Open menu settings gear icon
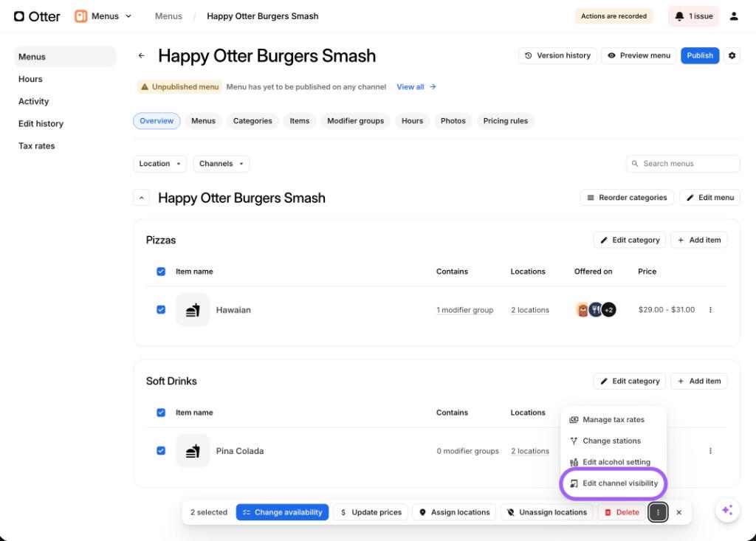This screenshot has width=756, height=541. click(732, 55)
